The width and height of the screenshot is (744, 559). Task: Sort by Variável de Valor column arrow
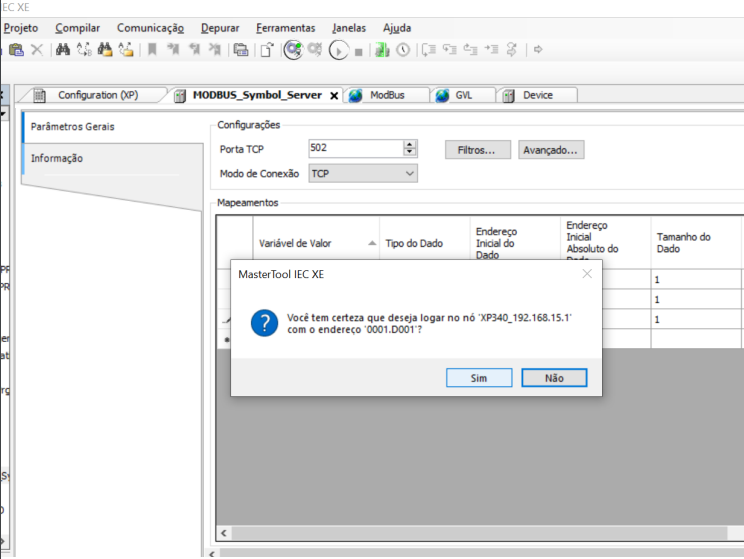click(x=373, y=243)
